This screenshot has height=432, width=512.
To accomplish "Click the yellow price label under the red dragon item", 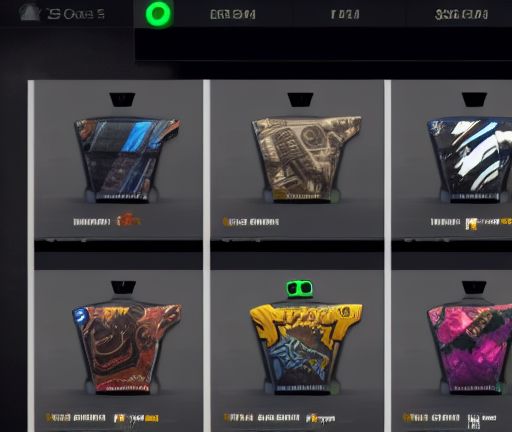I will (x=136, y=418).
